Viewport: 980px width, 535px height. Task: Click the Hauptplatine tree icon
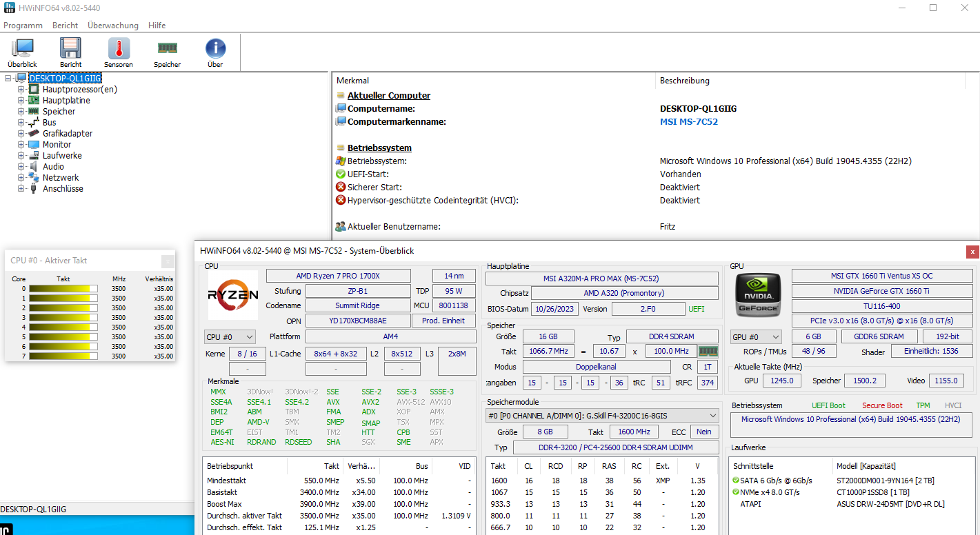pyautogui.click(x=33, y=100)
